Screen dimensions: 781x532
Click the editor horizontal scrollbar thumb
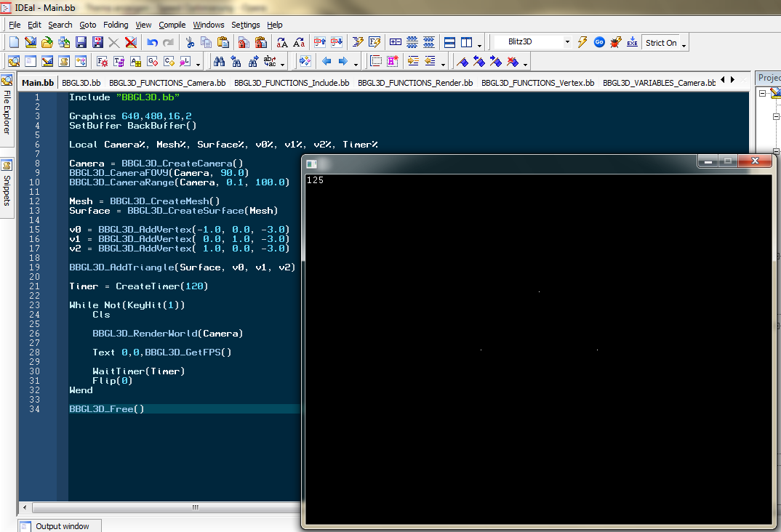[195, 508]
